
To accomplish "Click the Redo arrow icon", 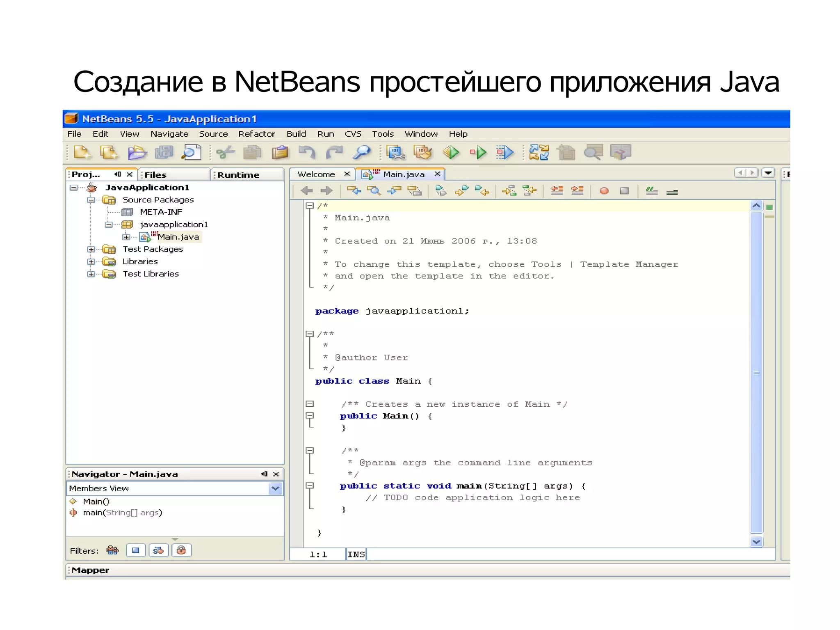I will coord(334,152).
